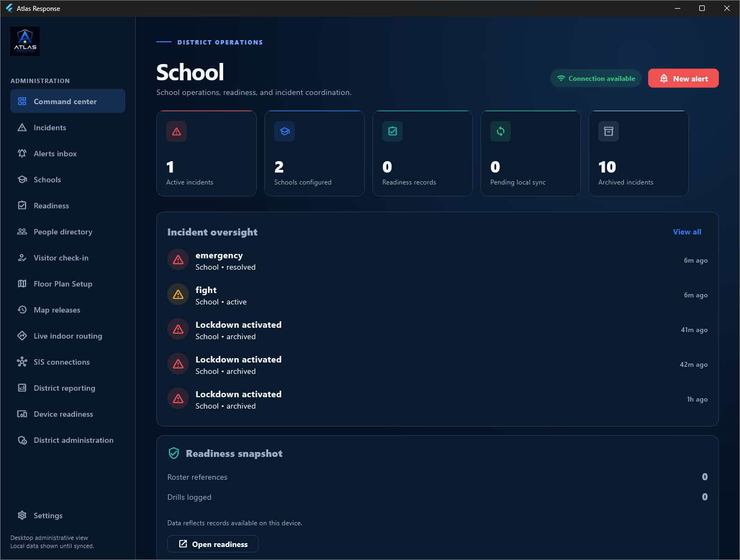Open the Lockdown activated 41m ago entry
The height and width of the screenshot is (560, 740).
tap(438, 330)
